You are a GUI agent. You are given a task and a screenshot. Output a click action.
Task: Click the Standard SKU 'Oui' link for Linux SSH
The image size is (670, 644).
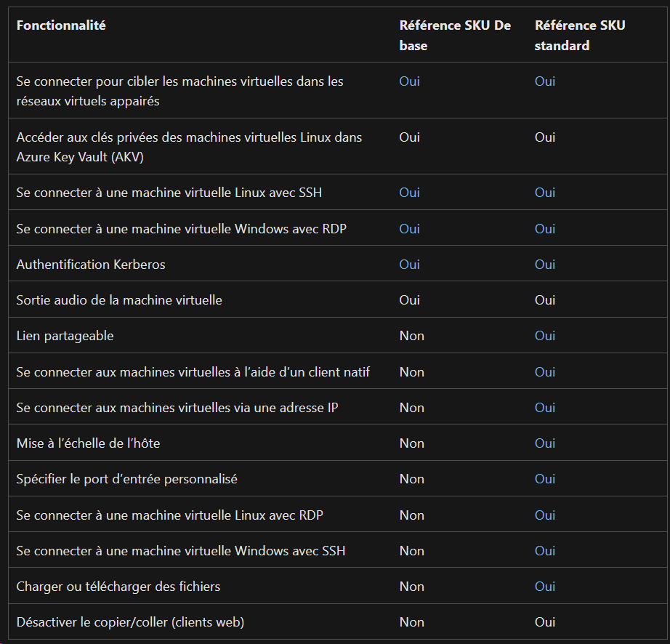[545, 193]
